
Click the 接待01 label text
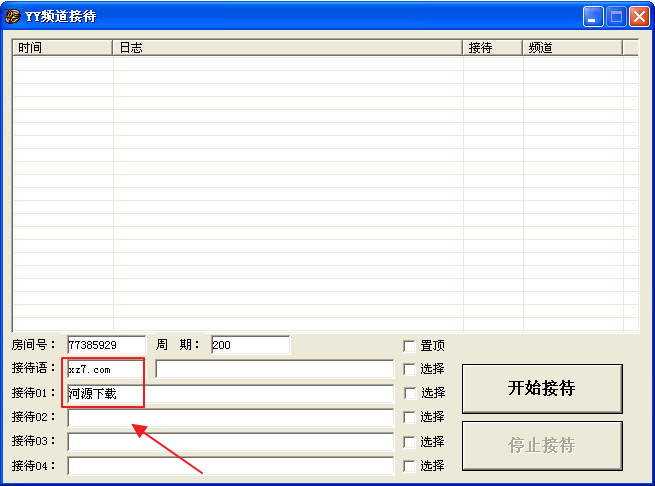click(x=33, y=393)
